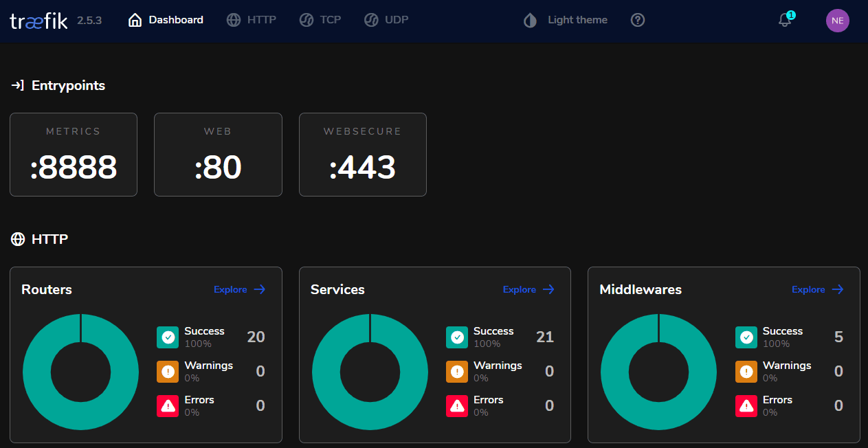The image size is (868, 448).
Task: Click the globe icon beside the HTTP heading
Action: click(x=16, y=239)
